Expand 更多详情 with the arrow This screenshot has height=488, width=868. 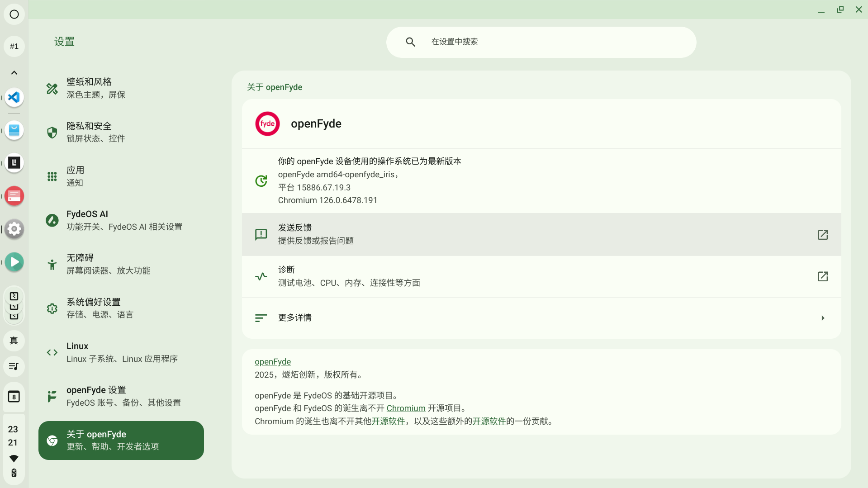pyautogui.click(x=823, y=318)
